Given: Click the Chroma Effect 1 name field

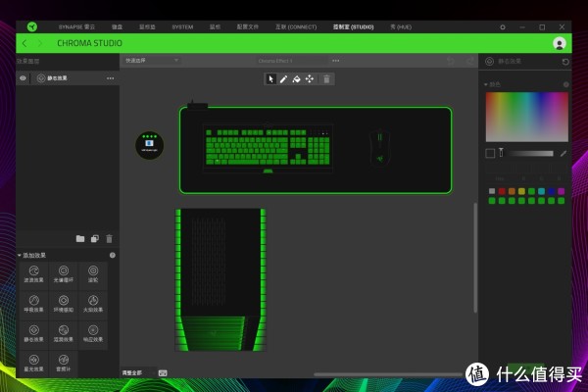Looking at the screenshot, I should (x=291, y=61).
